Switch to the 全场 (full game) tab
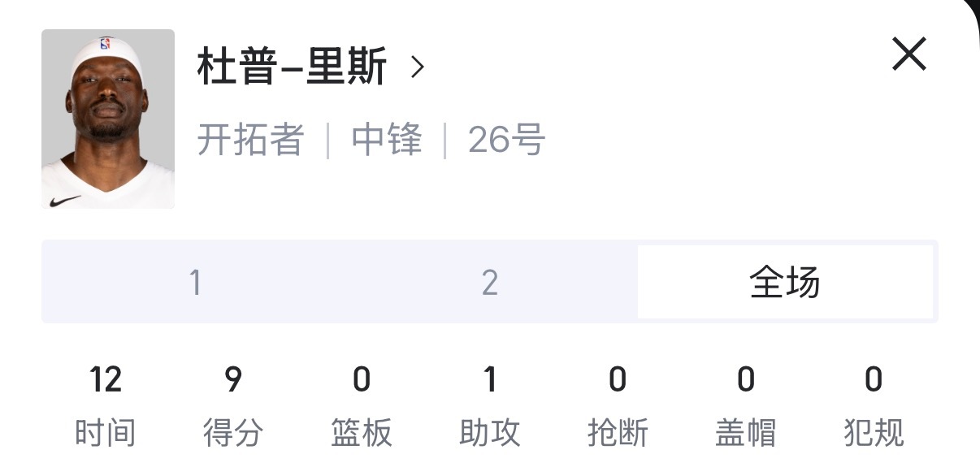Image resolution: width=980 pixels, height=476 pixels. (x=785, y=281)
